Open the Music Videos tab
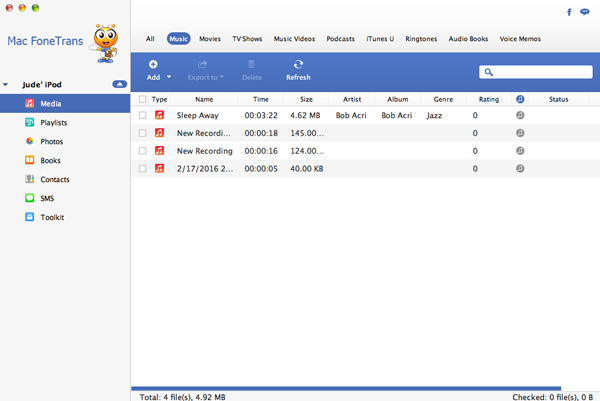Image resolution: width=600 pixels, height=401 pixels. point(294,39)
